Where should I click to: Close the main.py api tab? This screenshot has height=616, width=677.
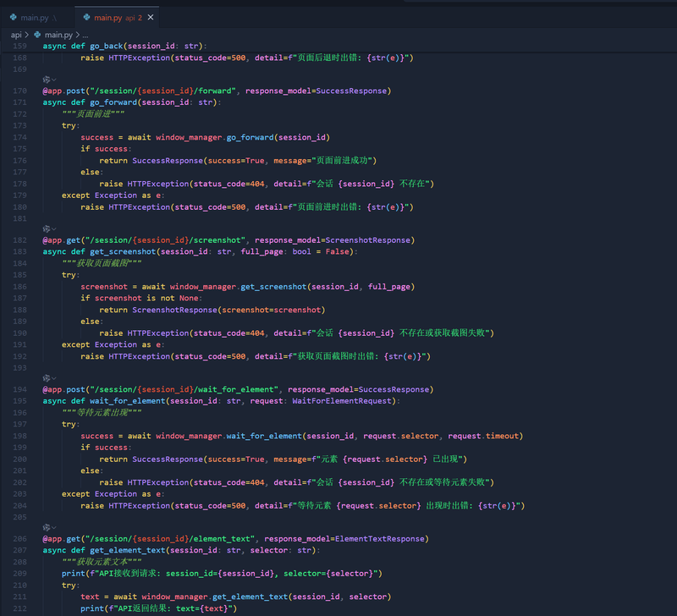pos(151,17)
